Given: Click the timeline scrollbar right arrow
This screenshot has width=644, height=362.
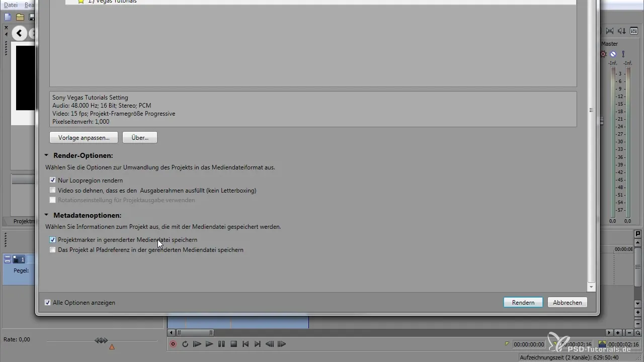Looking at the screenshot, I should 609,332.
